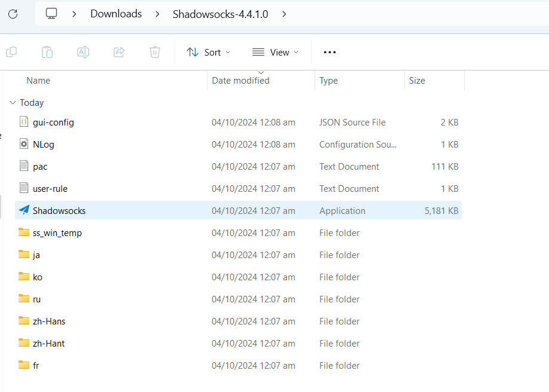Image resolution: width=549 pixels, height=392 pixels.
Task: Click the Rename toolbar icon
Action: coord(83,52)
